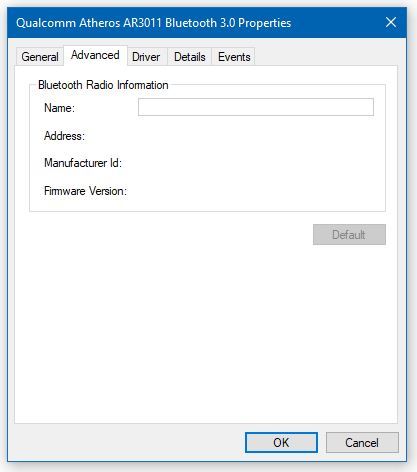The image size is (417, 472).
Task: Select the Advanced tab
Action: point(95,55)
